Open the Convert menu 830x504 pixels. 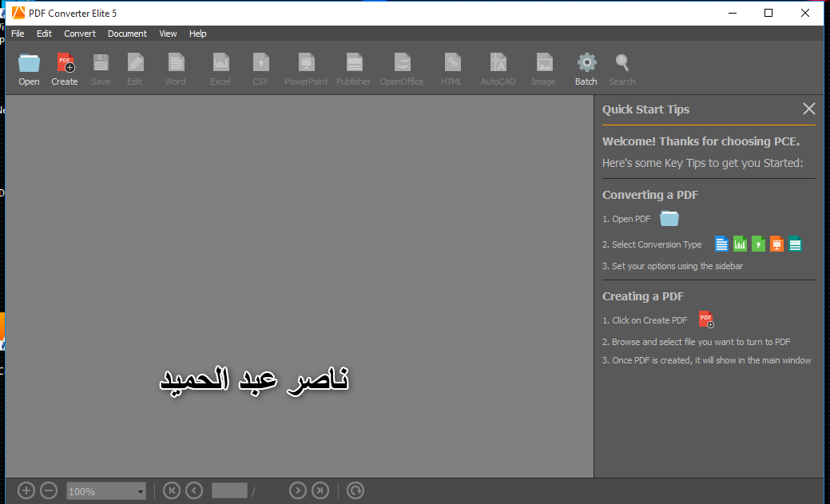click(x=80, y=34)
